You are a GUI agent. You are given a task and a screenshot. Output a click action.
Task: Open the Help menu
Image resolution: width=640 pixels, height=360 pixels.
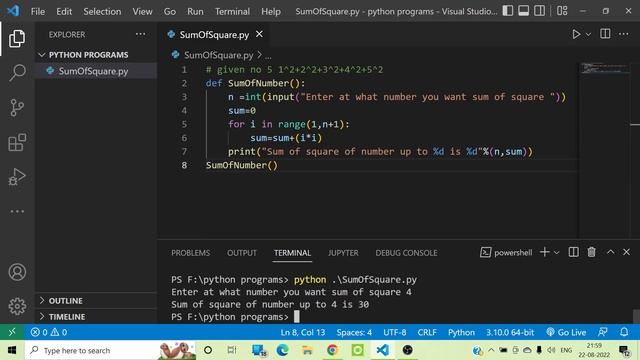click(x=271, y=11)
